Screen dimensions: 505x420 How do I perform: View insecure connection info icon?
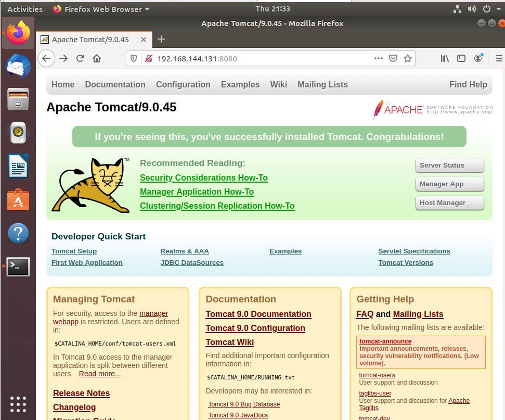pos(148,59)
